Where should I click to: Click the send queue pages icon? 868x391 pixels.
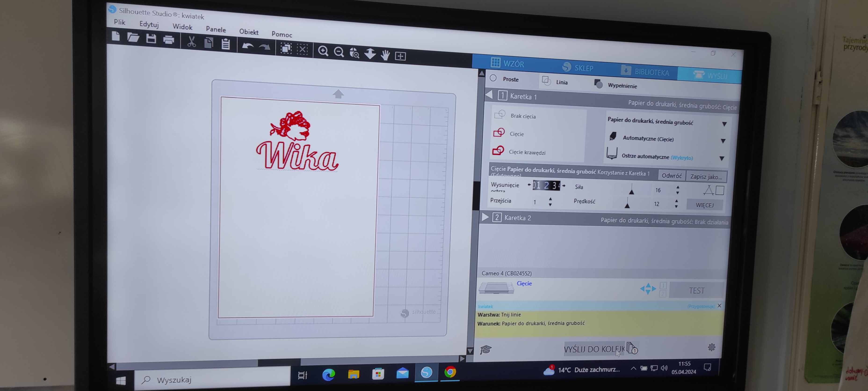(632, 348)
